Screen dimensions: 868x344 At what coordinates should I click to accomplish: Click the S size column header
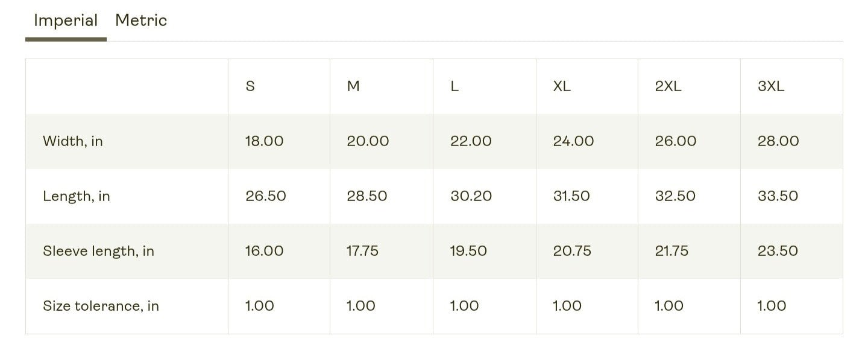pyautogui.click(x=250, y=86)
